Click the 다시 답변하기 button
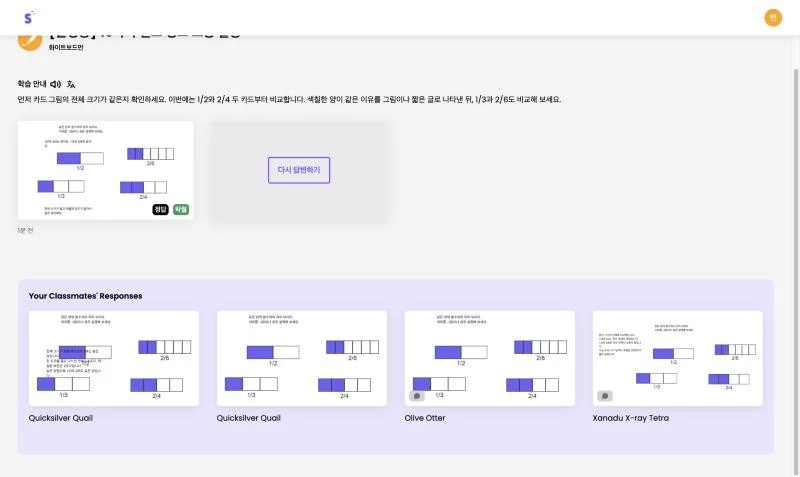 299,170
